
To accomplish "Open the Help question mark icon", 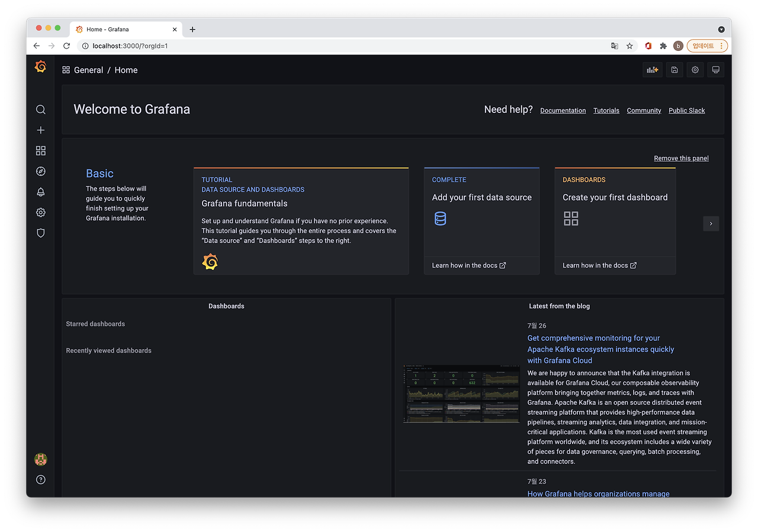I will pos(40,480).
